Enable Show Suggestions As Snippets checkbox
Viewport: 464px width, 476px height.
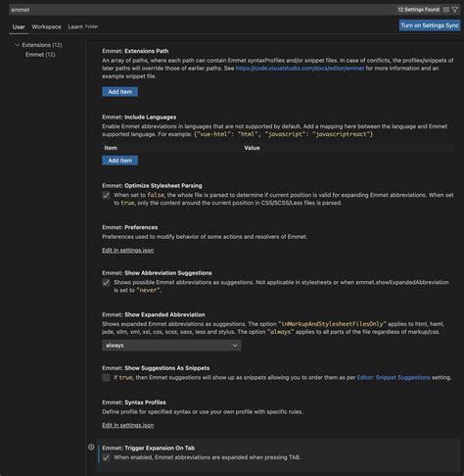(106, 378)
